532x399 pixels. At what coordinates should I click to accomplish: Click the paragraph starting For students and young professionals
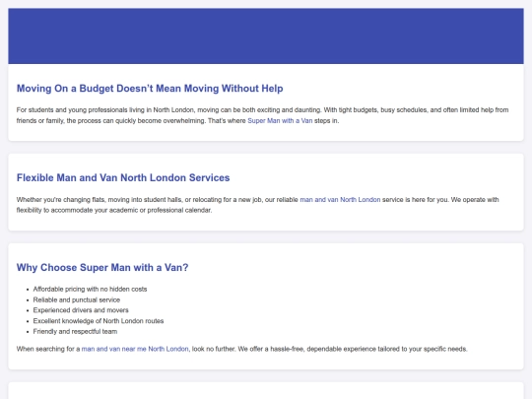262,115
